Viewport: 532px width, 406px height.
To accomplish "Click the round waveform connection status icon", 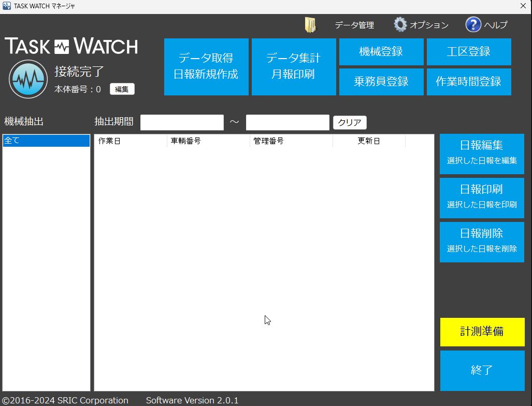I will 28,79.
